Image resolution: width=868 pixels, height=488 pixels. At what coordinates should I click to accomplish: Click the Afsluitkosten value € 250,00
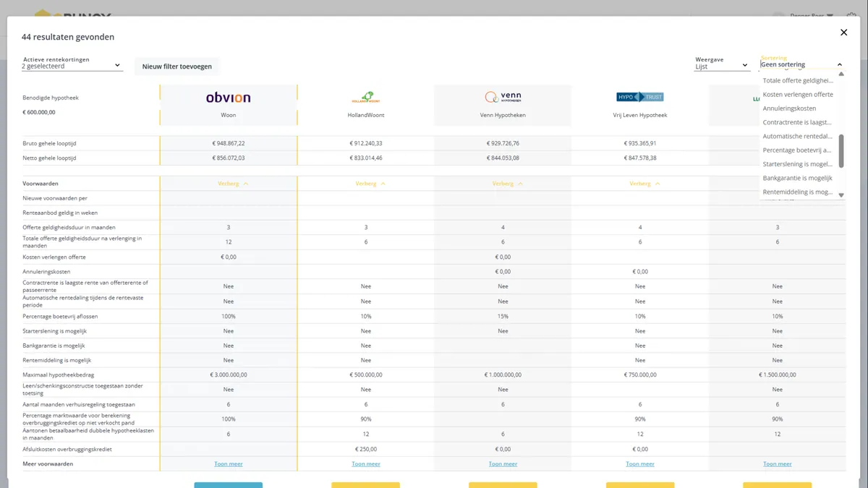coord(366,449)
